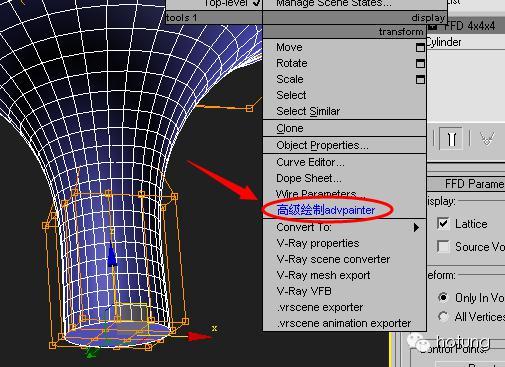Click the blue Z-axis gizmo arrow

(x=112, y=255)
